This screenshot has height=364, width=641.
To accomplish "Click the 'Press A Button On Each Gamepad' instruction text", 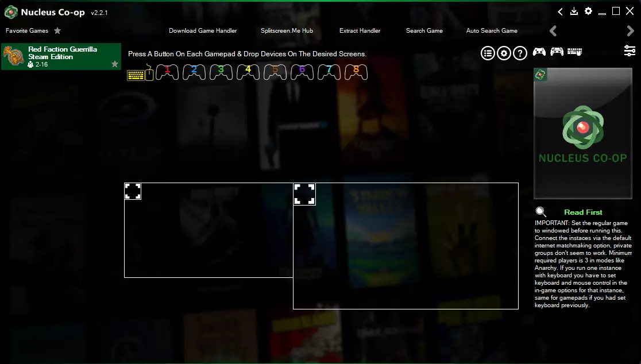I will [247, 54].
